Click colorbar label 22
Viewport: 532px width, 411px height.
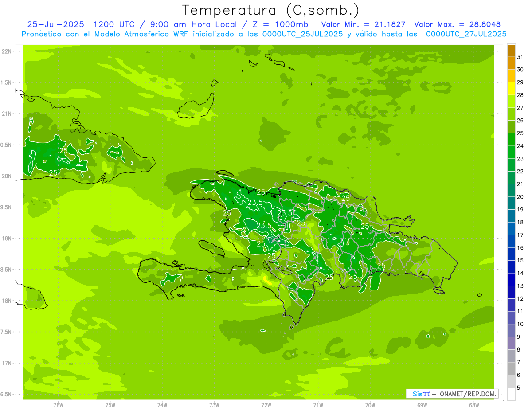tap(520, 171)
